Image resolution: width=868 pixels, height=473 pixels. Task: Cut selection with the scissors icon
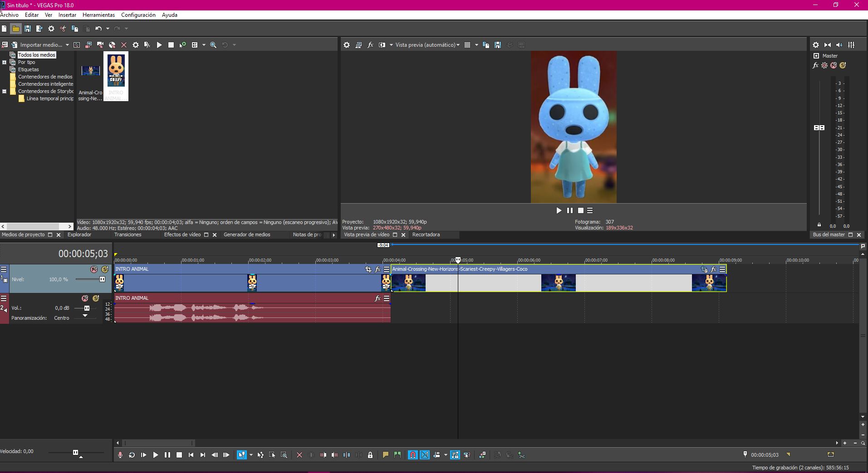tap(63, 29)
